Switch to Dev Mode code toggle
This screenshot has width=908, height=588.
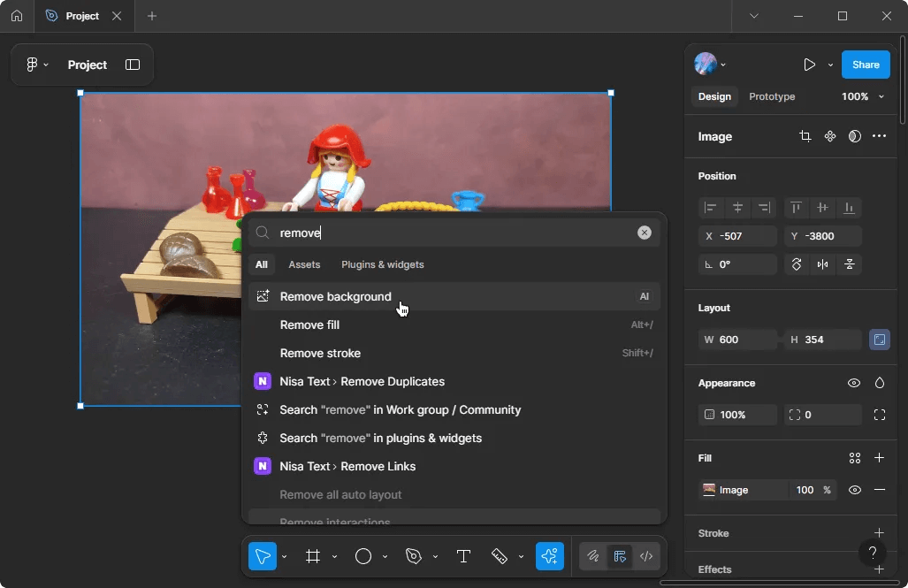point(646,556)
